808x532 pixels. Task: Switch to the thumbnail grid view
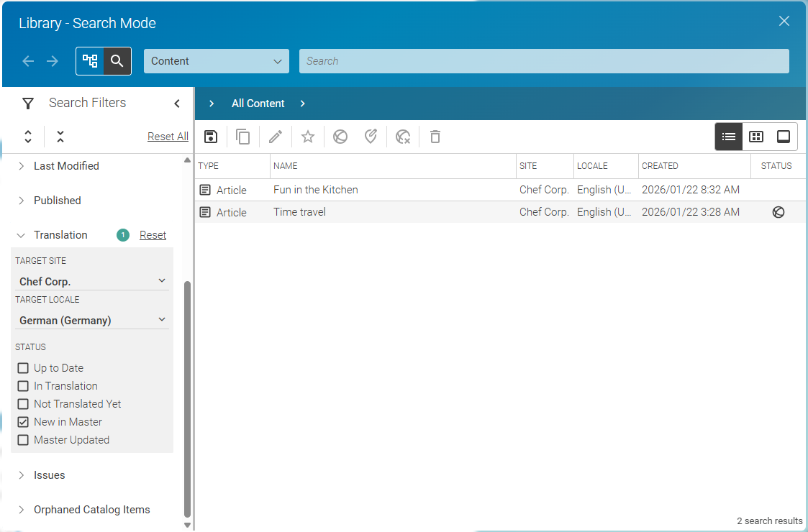click(x=756, y=137)
